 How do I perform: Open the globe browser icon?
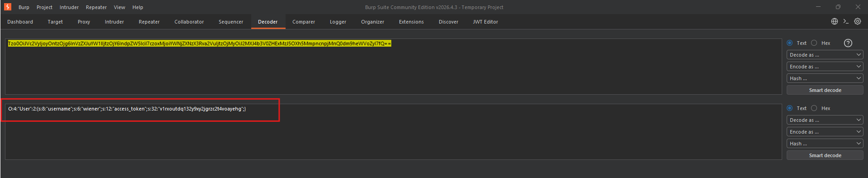[835, 21]
